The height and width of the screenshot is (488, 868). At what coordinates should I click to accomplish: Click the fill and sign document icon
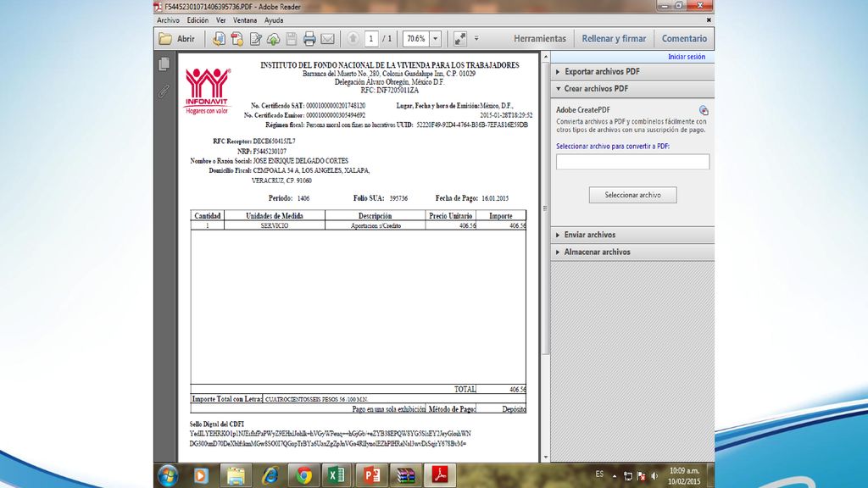coord(255,39)
